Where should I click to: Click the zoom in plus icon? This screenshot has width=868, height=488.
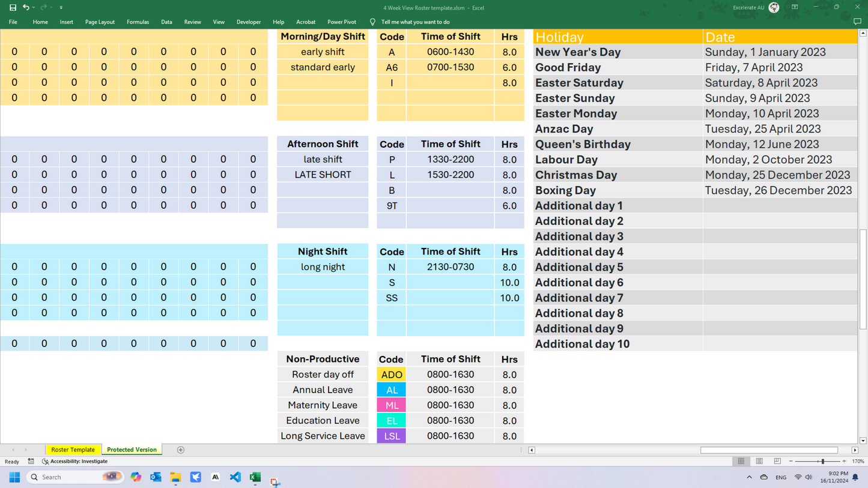[x=844, y=462]
